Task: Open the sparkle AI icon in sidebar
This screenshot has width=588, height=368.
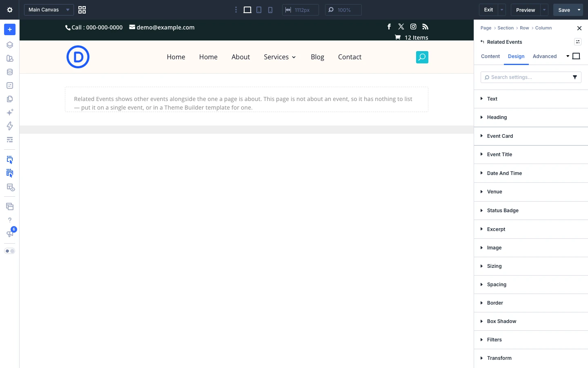Action: 10,112
